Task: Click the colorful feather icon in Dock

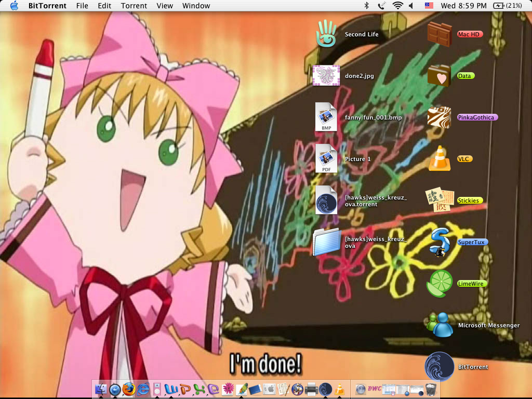Action: tap(242, 389)
